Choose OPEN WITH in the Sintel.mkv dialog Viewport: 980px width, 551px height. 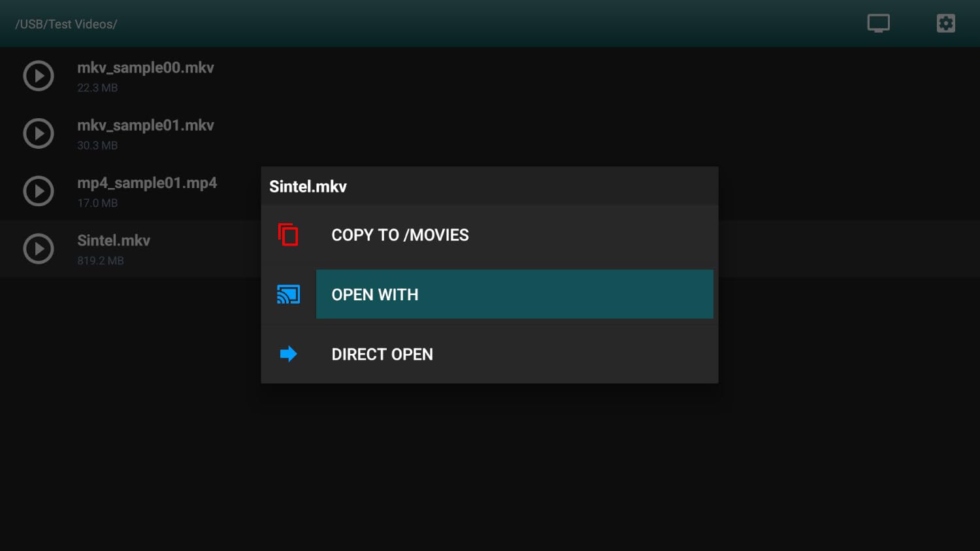515,294
